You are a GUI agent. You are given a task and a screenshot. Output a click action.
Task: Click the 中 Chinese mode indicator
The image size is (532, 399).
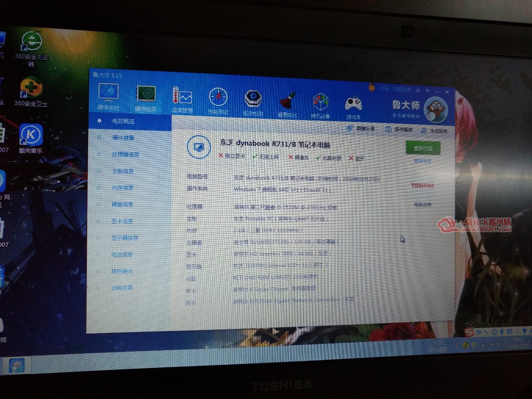coord(479,332)
